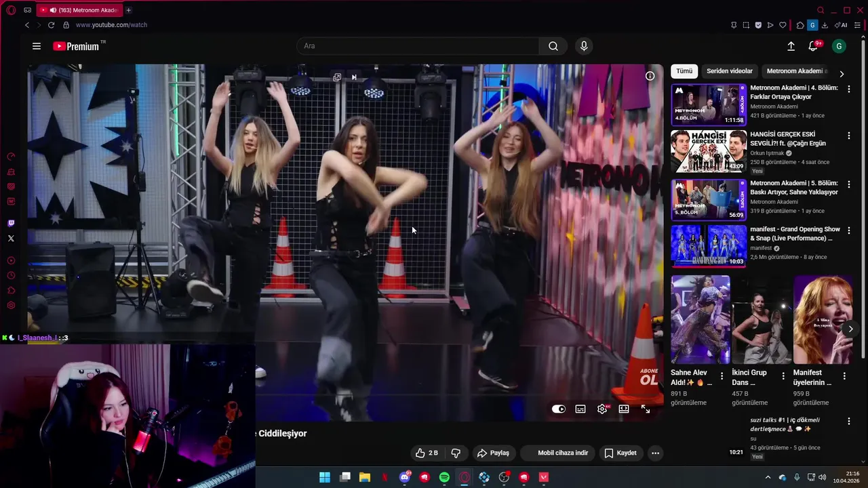View site security lock info
Image resolution: width=868 pixels, height=488 pixels.
[66, 25]
